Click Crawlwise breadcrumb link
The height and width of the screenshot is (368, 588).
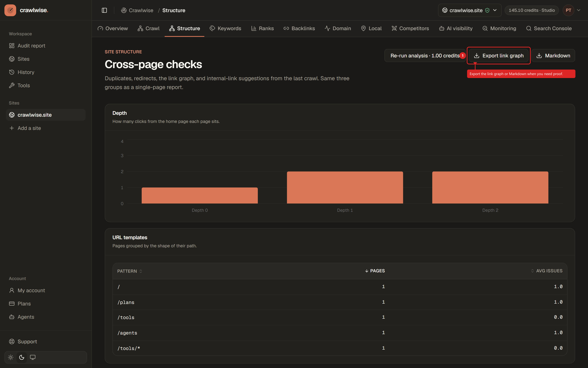point(137,10)
